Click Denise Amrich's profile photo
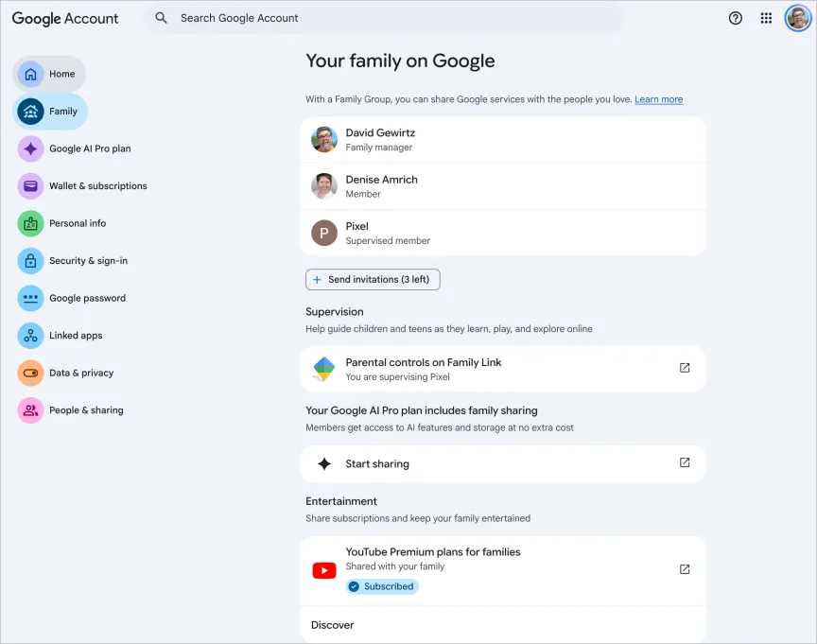817x644 pixels. pos(324,186)
